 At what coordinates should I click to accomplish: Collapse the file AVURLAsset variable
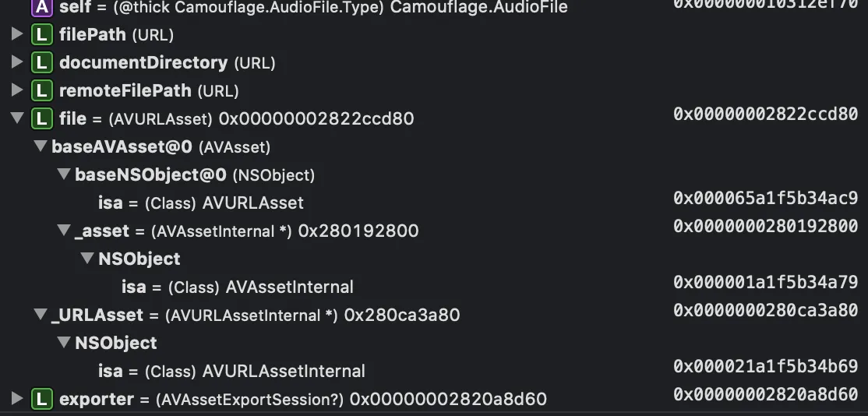pyautogui.click(x=17, y=119)
